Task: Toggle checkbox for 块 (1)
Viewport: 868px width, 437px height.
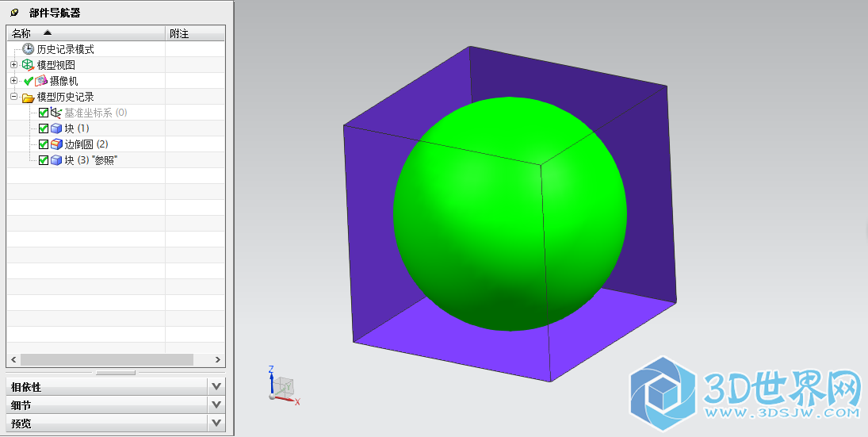Action: click(44, 128)
